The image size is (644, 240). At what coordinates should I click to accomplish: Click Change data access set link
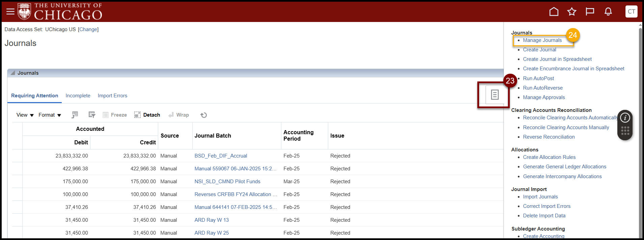(x=88, y=29)
